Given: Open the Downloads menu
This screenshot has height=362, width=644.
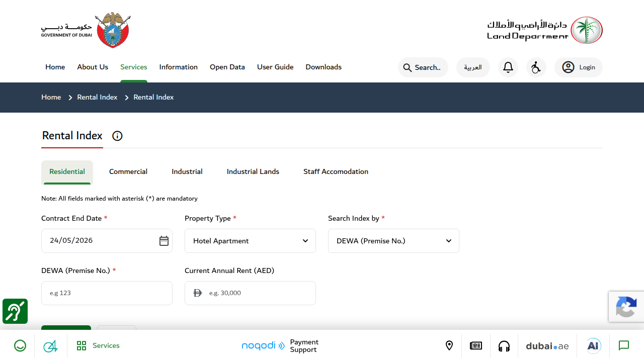Looking at the screenshot, I should tap(324, 67).
